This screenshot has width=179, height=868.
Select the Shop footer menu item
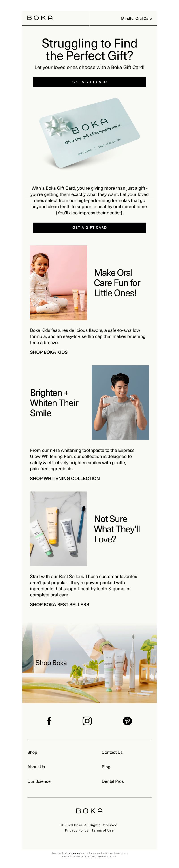click(32, 752)
